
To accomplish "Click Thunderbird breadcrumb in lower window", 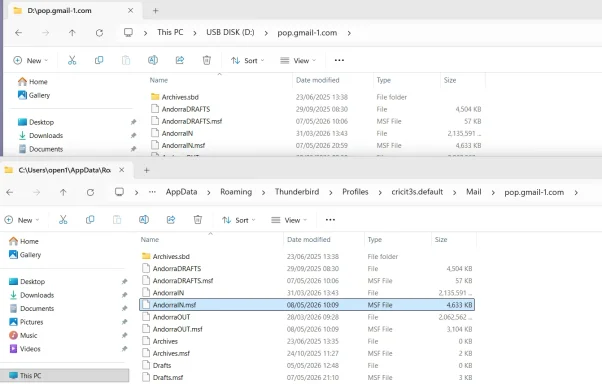I will pos(297,192).
